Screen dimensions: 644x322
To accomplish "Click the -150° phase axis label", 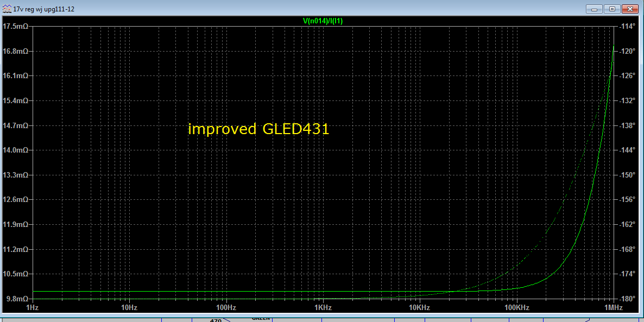I will click(627, 175).
